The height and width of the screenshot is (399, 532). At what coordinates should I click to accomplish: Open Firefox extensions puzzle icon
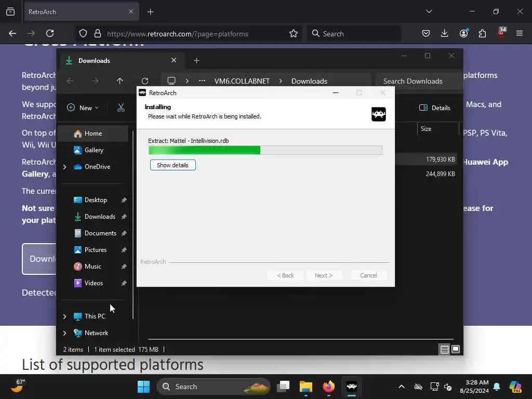[482, 33]
